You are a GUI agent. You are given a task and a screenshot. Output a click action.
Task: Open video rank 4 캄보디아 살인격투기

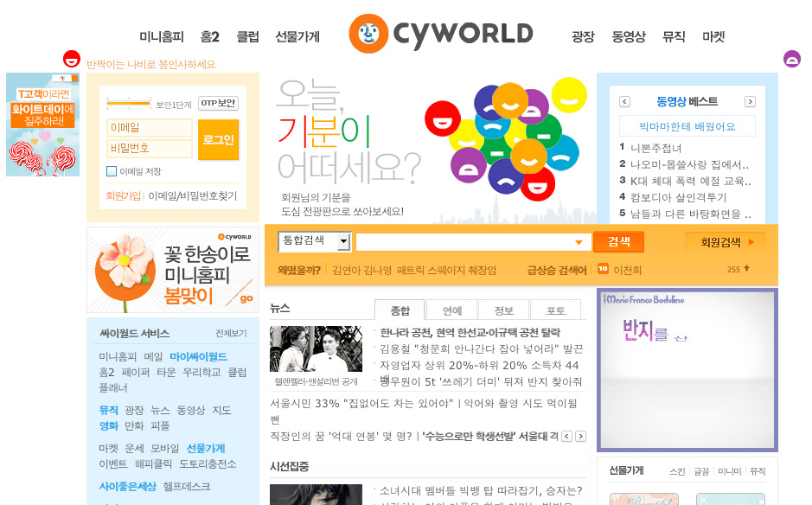(678, 198)
